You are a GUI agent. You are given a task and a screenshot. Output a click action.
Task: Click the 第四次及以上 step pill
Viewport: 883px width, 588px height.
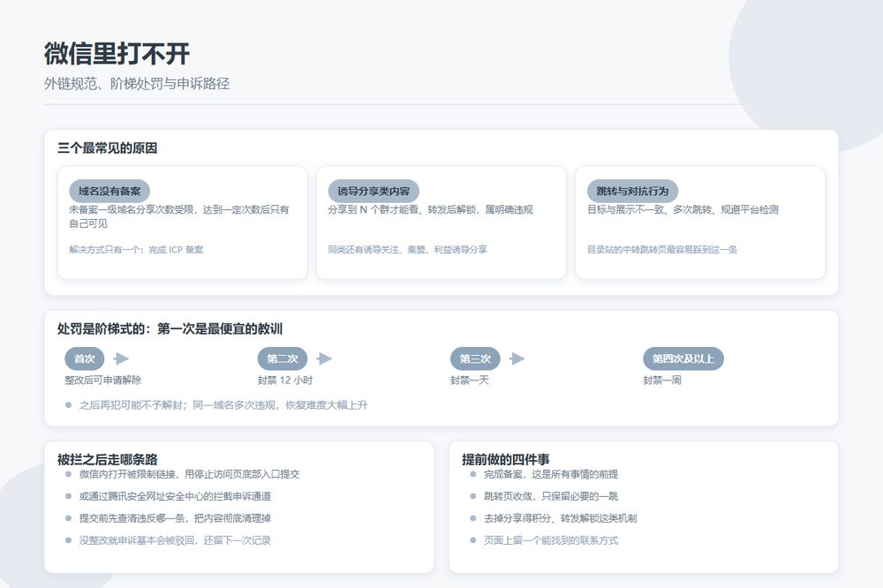[683, 358]
